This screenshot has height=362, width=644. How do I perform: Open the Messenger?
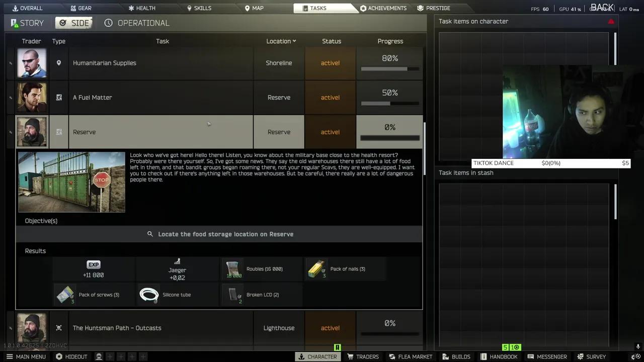click(547, 356)
